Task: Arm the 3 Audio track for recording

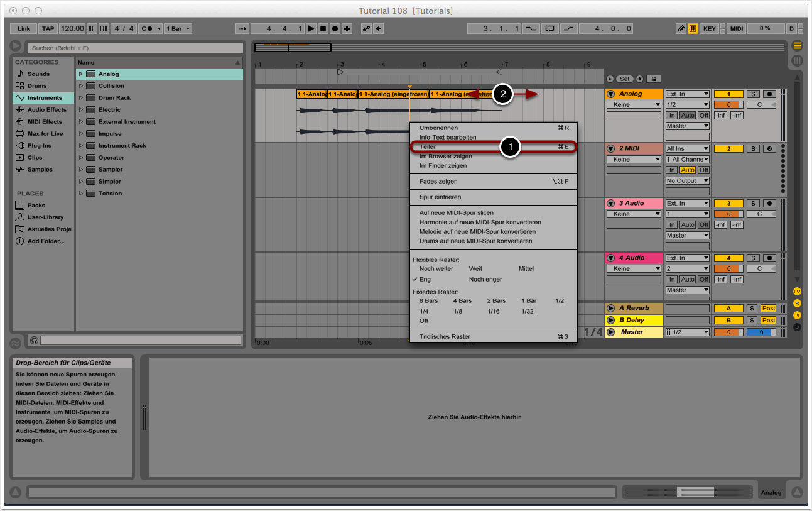Action: pos(770,204)
